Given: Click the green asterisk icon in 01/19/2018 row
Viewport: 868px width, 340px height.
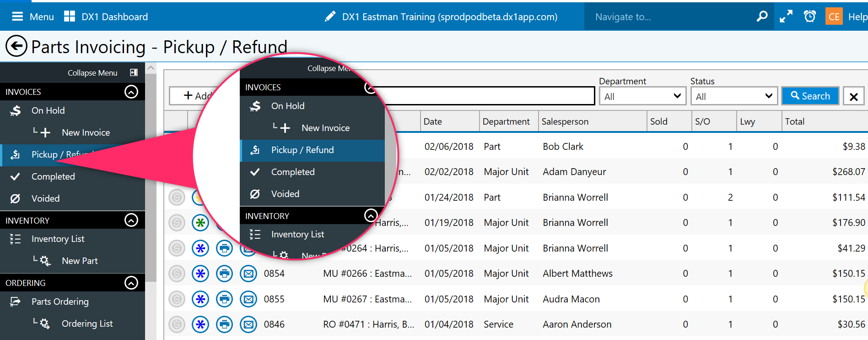Looking at the screenshot, I should point(200,223).
